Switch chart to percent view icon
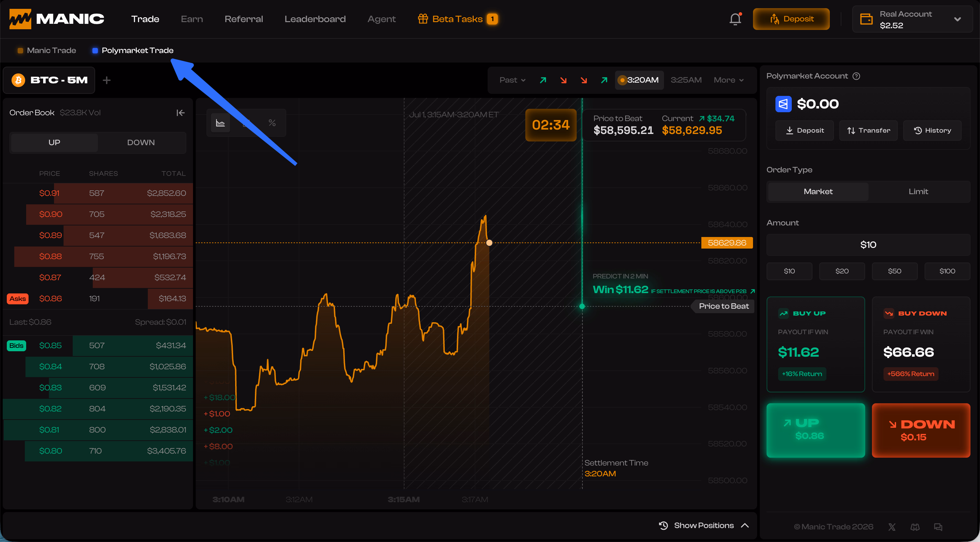 point(272,122)
